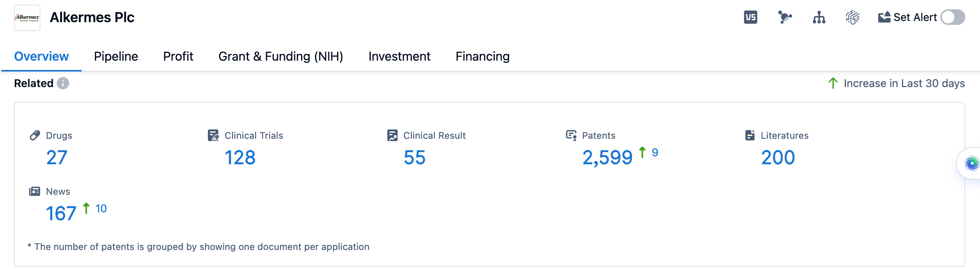The image size is (980, 269).
Task: Toggle the Set Alert switch
Action: click(x=952, y=17)
